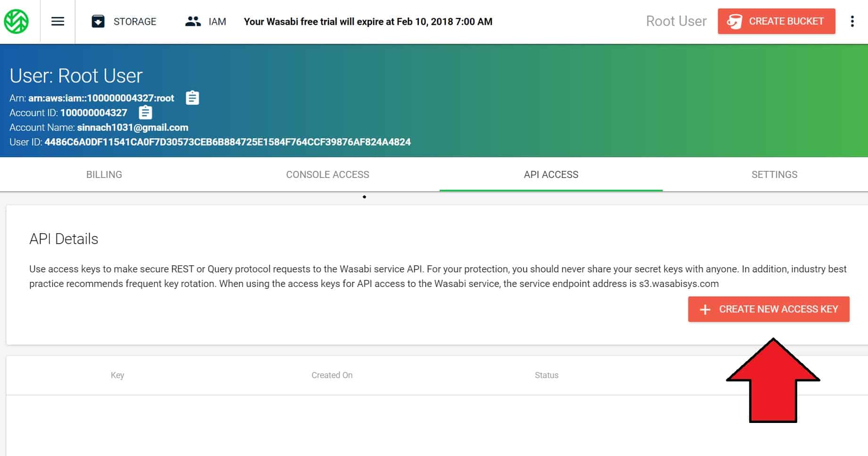Switch to the Billing tab
This screenshot has height=456, width=868.
pyautogui.click(x=104, y=175)
